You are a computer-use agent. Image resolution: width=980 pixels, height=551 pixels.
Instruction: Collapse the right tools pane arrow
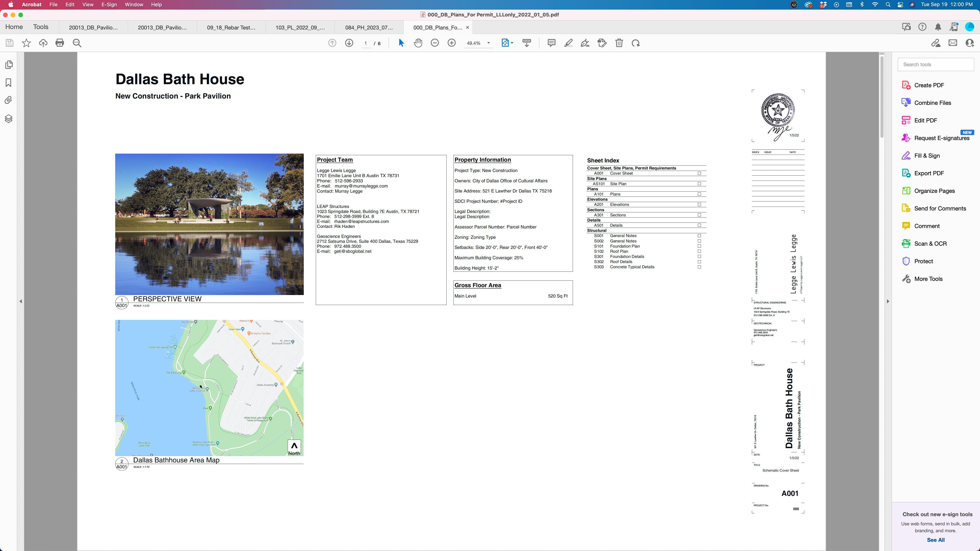pos(888,301)
